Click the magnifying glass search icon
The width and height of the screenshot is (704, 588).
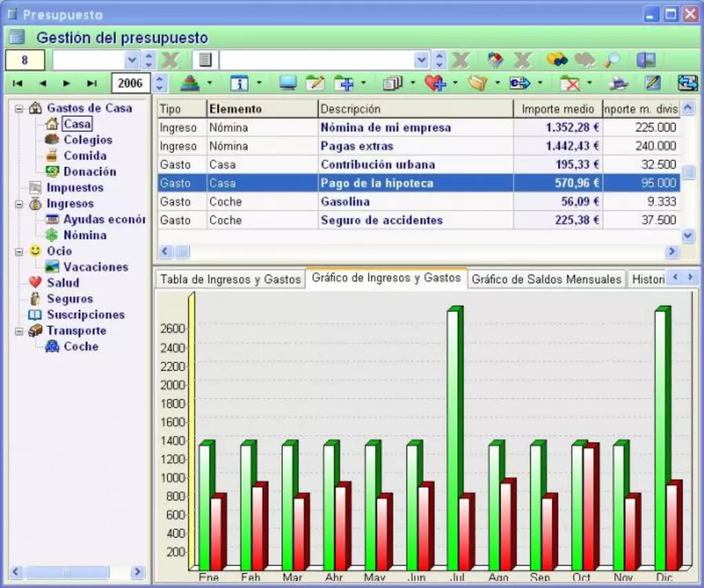(611, 61)
